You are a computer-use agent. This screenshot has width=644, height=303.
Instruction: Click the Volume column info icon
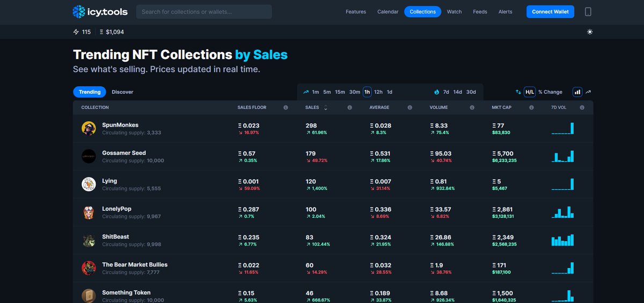coord(472,108)
